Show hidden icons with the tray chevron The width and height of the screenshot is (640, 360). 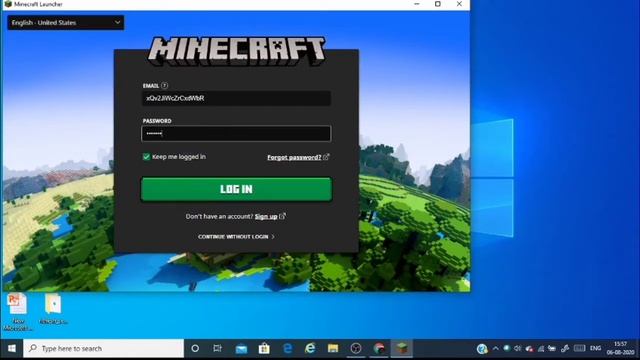496,348
